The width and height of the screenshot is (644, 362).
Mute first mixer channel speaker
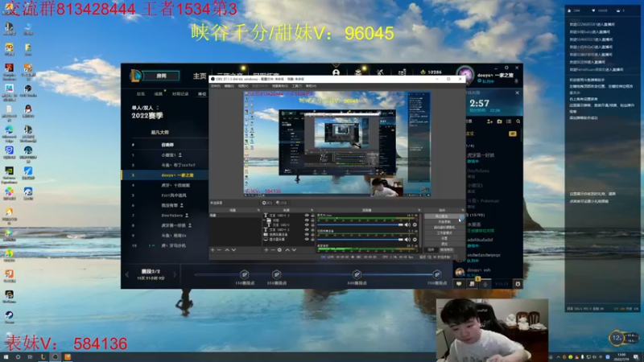tap(407, 224)
